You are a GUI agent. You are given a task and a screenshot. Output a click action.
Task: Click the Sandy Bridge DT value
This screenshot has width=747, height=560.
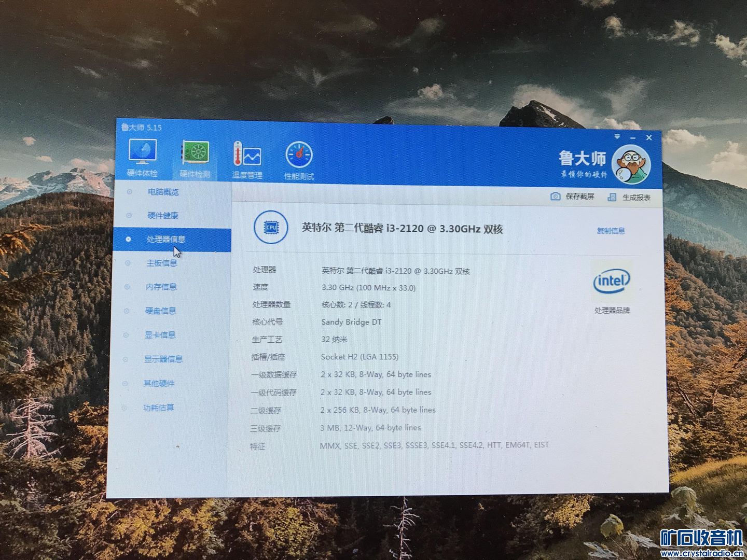click(x=351, y=322)
